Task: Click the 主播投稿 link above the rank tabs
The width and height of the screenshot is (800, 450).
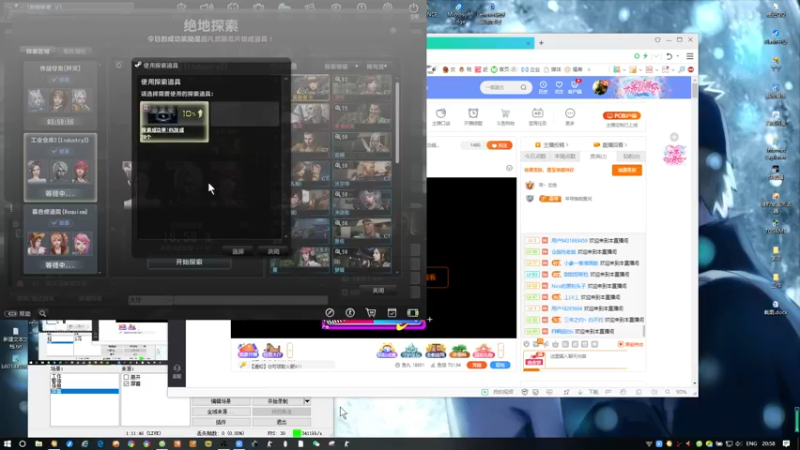Action: coord(552,145)
